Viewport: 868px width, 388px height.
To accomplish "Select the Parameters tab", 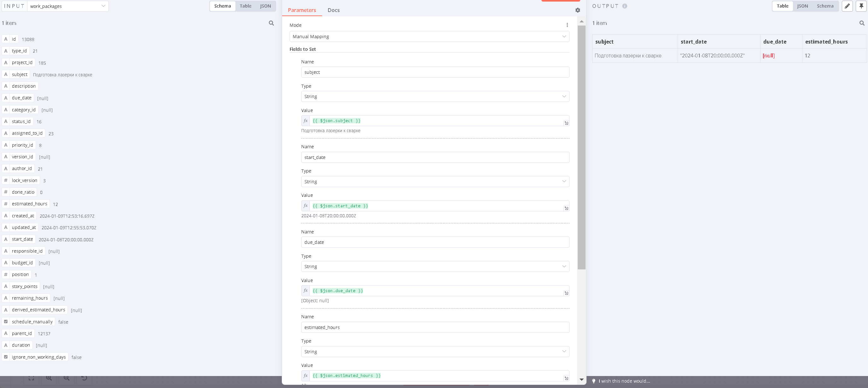I will click(x=302, y=10).
